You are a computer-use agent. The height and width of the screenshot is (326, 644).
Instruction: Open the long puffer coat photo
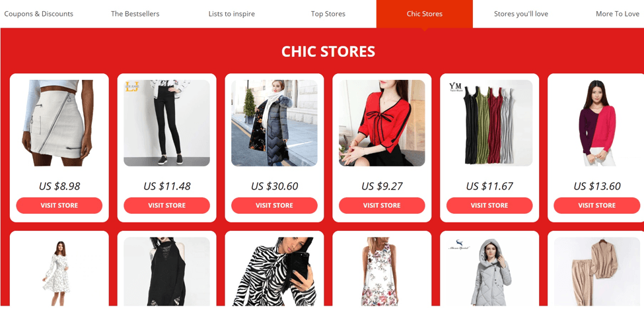274,123
